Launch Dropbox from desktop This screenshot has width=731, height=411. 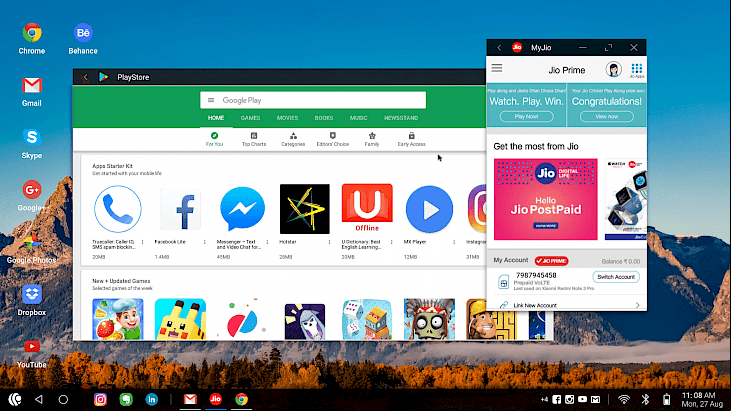(x=32, y=301)
